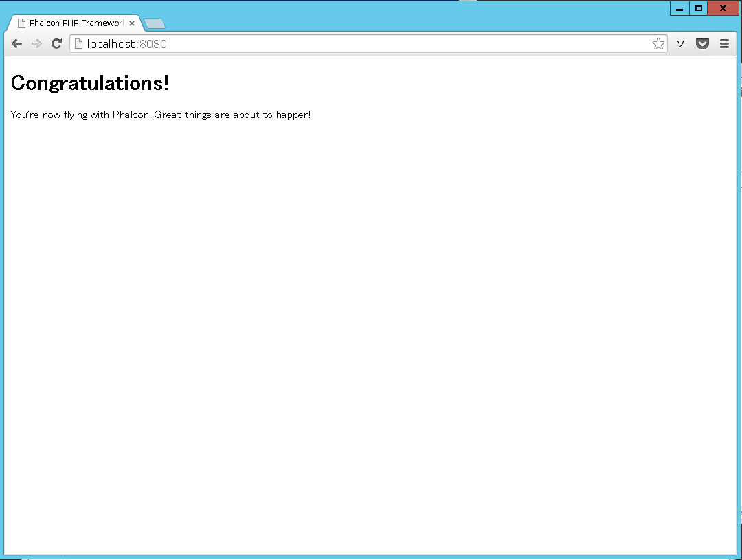Open the Pocket extension icon
Image resolution: width=742 pixels, height=560 pixels.
pos(702,44)
